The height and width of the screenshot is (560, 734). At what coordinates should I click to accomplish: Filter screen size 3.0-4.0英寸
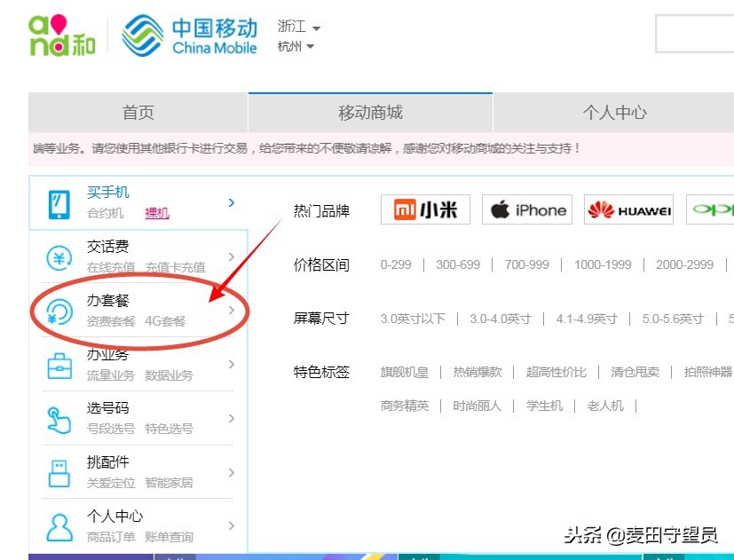tap(501, 319)
